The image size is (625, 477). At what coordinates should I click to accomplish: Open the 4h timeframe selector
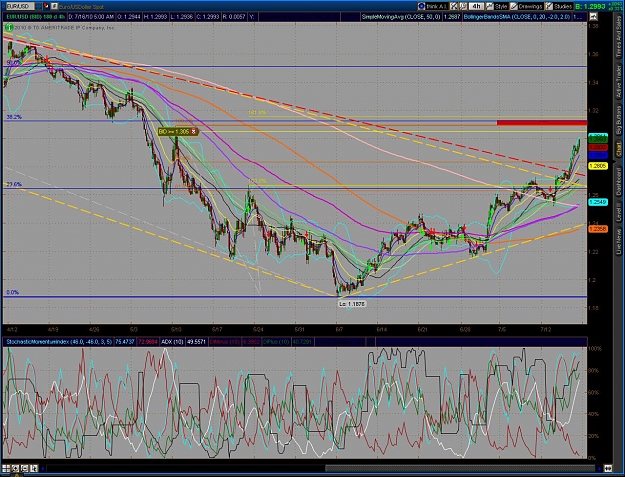tap(476, 6)
